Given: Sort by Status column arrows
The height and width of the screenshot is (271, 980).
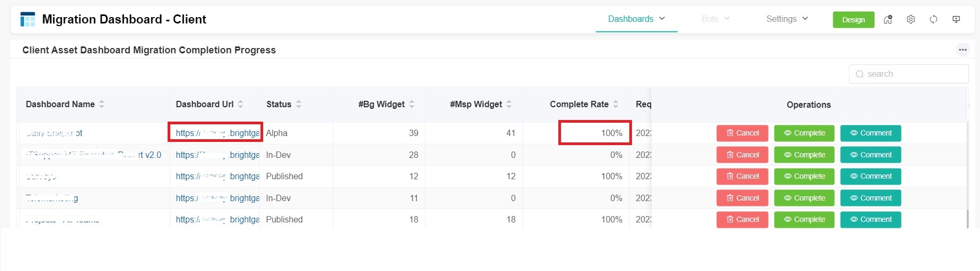Looking at the screenshot, I should 299,105.
